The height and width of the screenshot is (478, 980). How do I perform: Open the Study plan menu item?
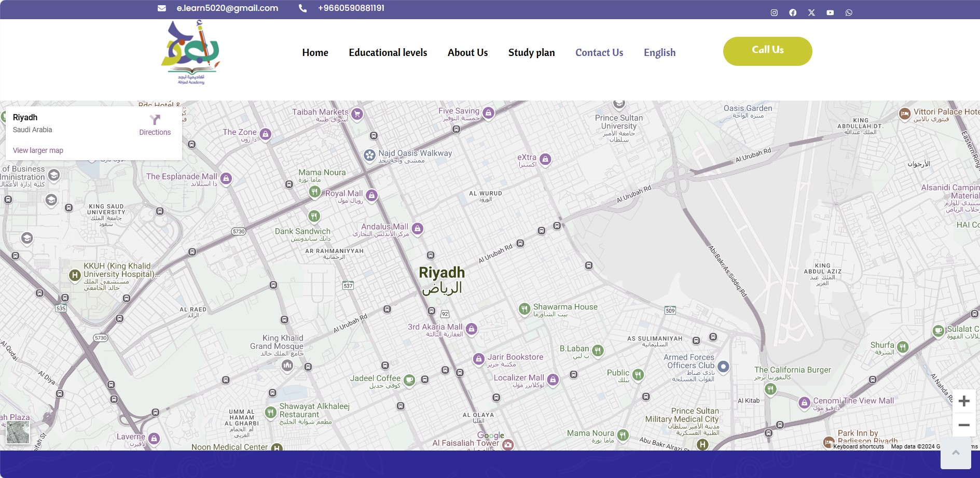click(532, 52)
